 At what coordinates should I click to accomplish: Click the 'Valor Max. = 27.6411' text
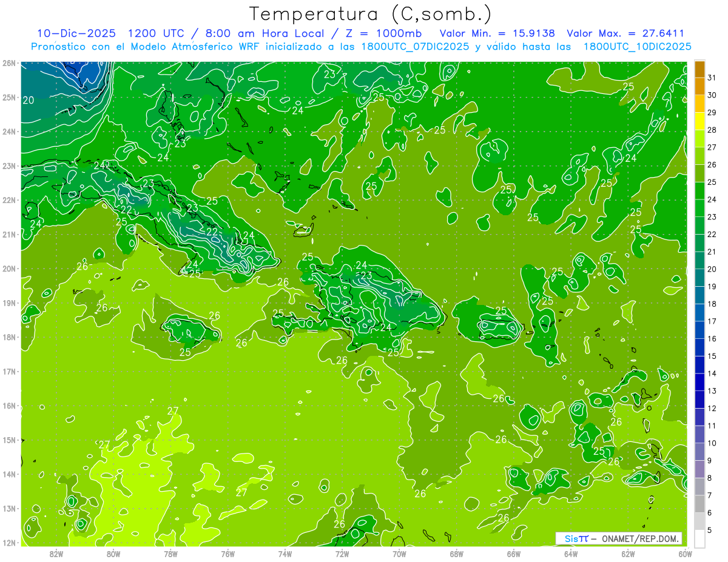(x=625, y=33)
